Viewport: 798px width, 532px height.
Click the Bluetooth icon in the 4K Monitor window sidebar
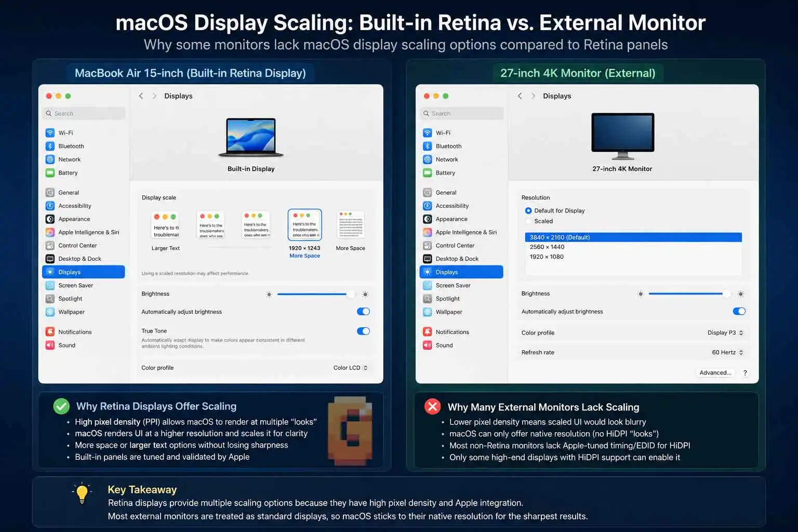(427, 147)
